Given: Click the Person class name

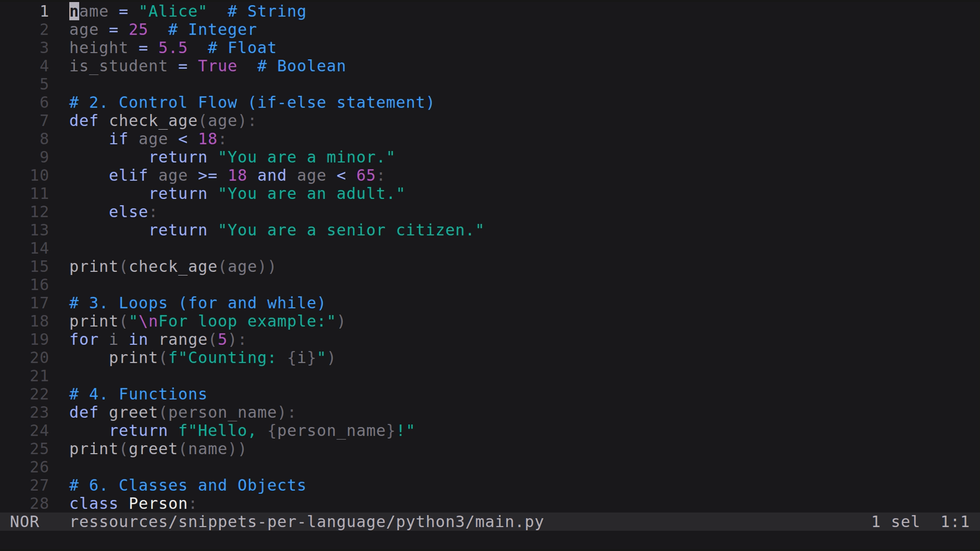Looking at the screenshot, I should point(158,504).
